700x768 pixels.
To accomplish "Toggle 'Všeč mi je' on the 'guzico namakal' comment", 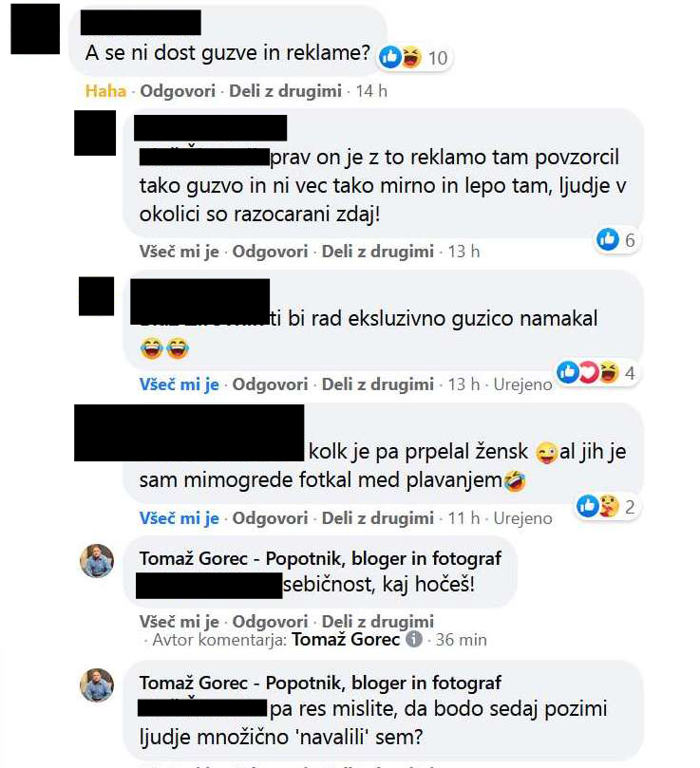I will (179, 384).
